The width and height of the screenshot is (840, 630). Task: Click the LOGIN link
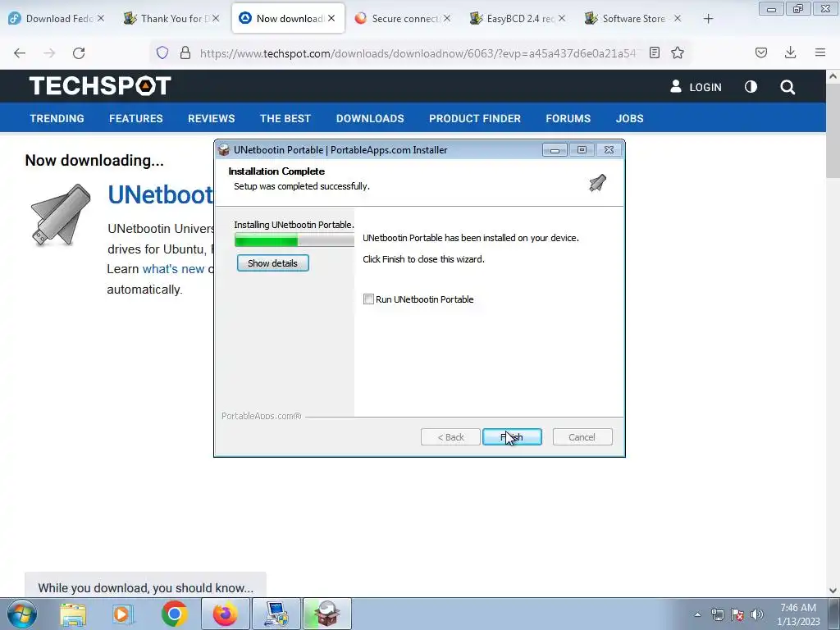point(696,87)
